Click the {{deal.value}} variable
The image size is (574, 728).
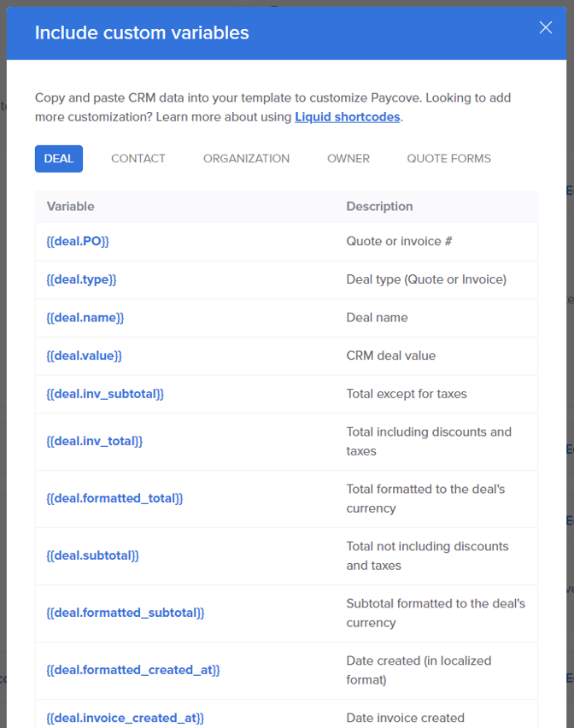click(x=84, y=355)
